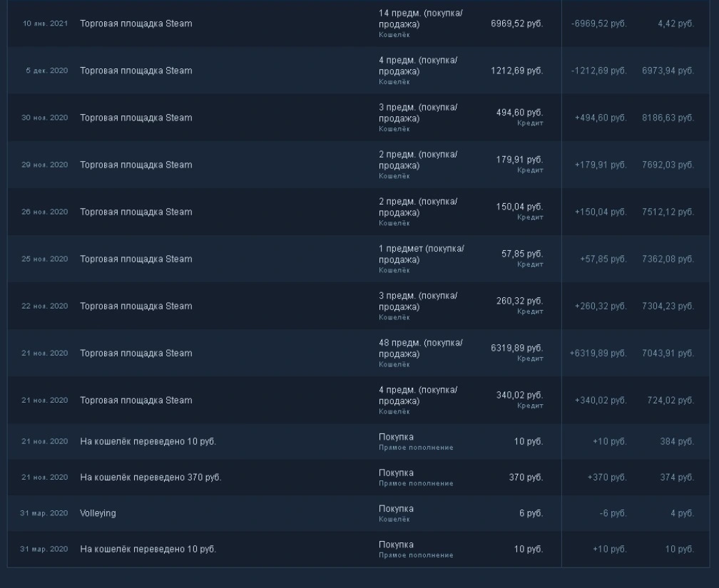This screenshot has height=588, width=719.
Task: Open the 10 янв. 2021 Торговая площадка Steam transaction
Action: (359, 23)
